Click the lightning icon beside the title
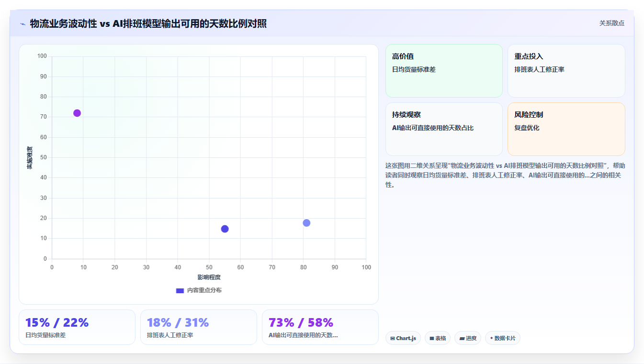 (23, 24)
